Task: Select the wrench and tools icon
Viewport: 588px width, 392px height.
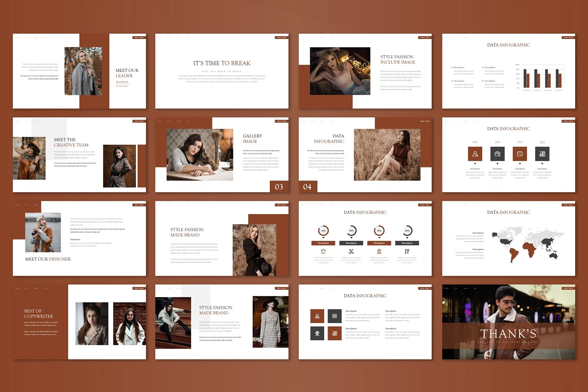Action: pos(407,251)
